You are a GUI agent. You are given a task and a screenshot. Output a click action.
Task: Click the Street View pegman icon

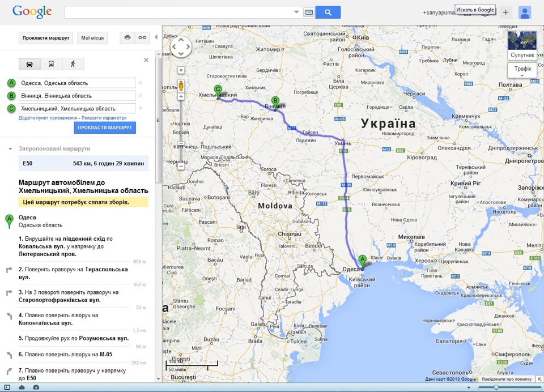coord(181,86)
